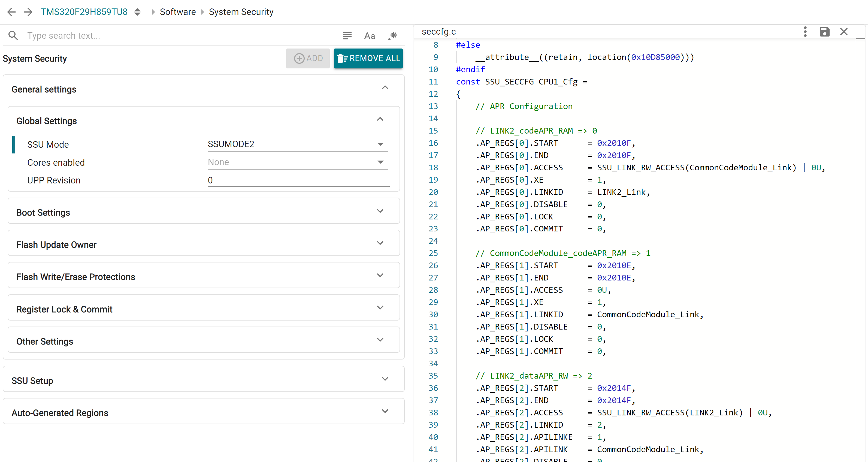
Task: Click the TMS320F29H859TU8 device link
Action: pyautogui.click(x=84, y=11)
